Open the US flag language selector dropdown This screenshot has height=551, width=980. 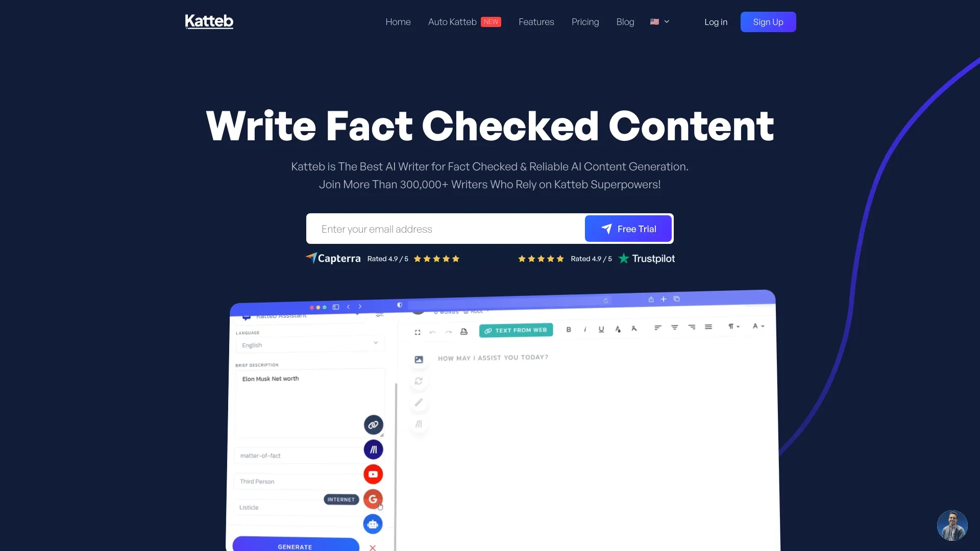[659, 21]
